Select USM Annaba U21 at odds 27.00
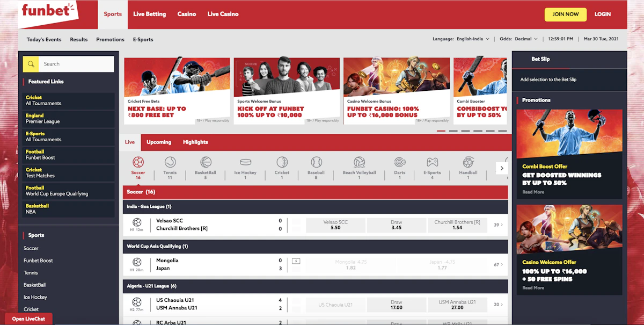 tap(457, 304)
